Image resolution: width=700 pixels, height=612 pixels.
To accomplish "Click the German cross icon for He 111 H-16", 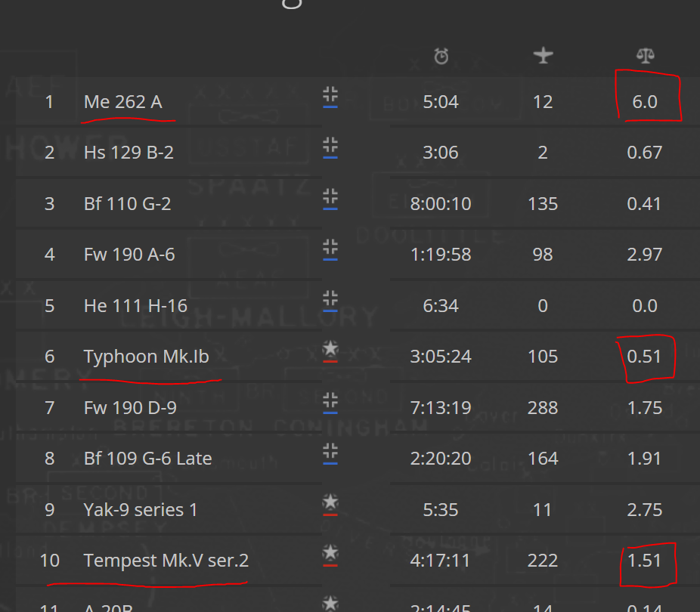I will click(330, 301).
